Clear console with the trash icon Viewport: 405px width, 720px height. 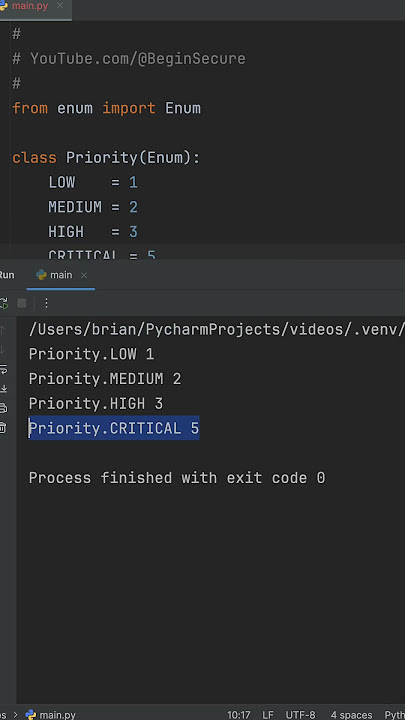click(x=3, y=428)
